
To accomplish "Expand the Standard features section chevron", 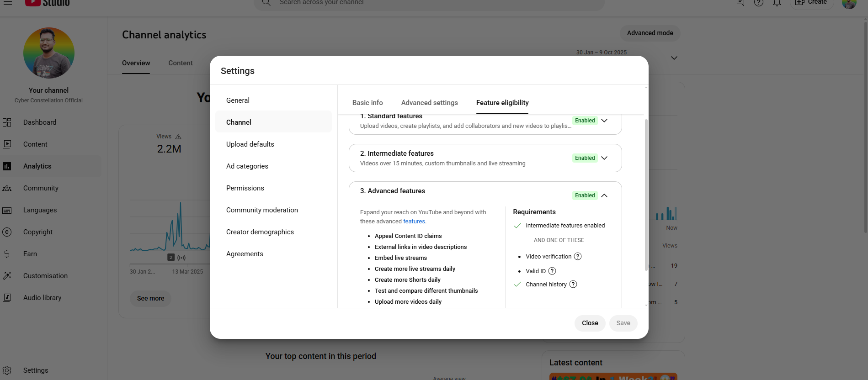I will (x=604, y=121).
